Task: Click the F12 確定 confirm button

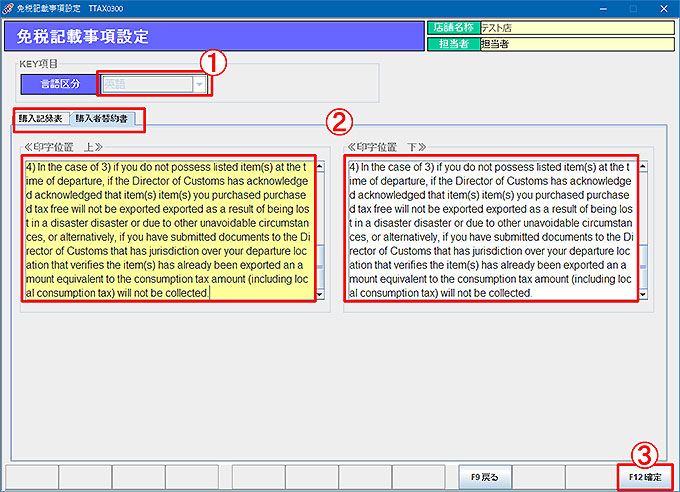Action: point(645,477)
